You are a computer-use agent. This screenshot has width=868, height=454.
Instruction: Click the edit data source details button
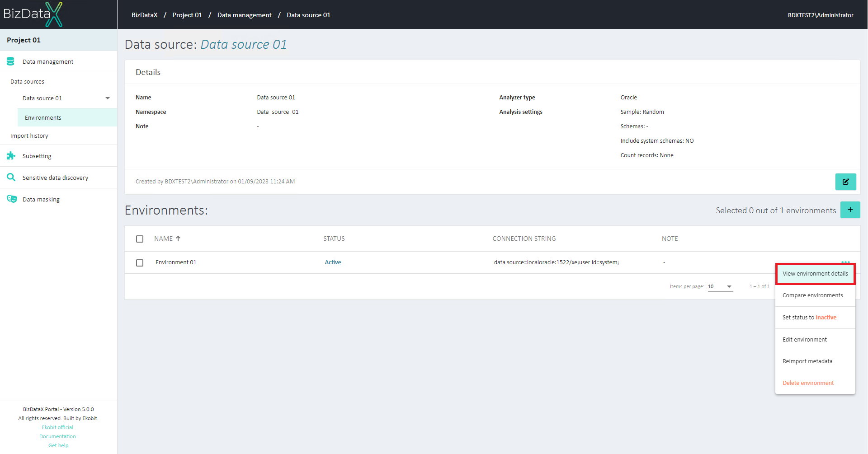[x=845, y=182]
